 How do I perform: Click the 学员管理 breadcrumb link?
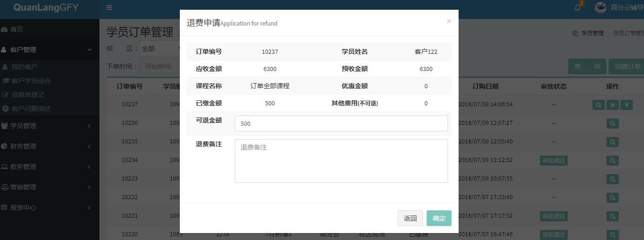coord(592,33)
